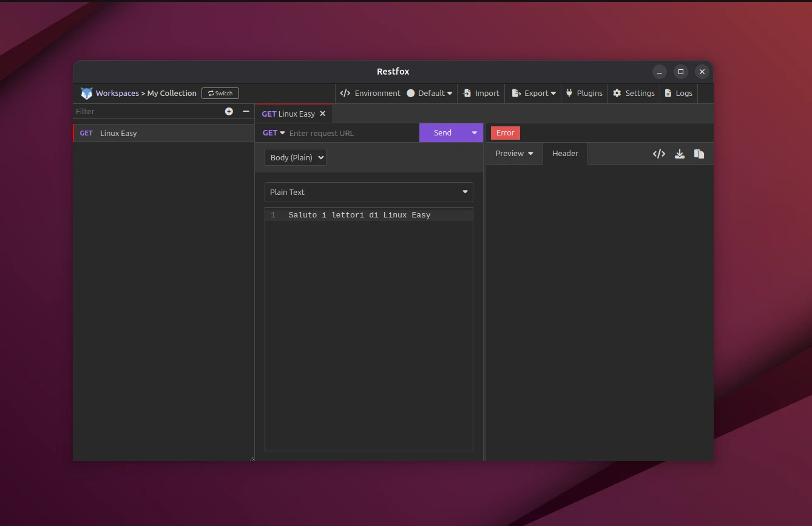Image resolution: width=812 pixels, height=526 pixels.
Task: Open the Logs panel
Action: point(678,94)
